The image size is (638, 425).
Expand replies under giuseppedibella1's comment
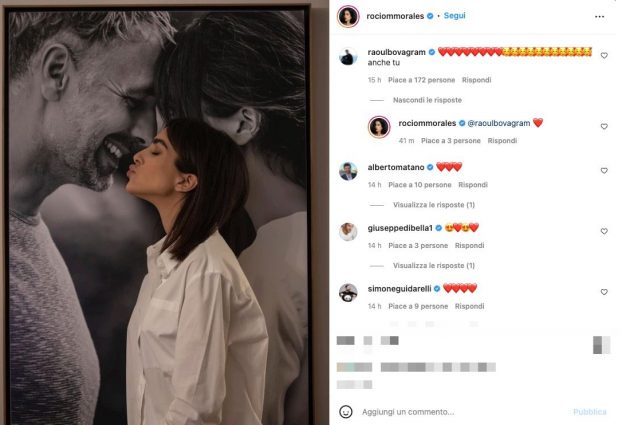[434, 266]
